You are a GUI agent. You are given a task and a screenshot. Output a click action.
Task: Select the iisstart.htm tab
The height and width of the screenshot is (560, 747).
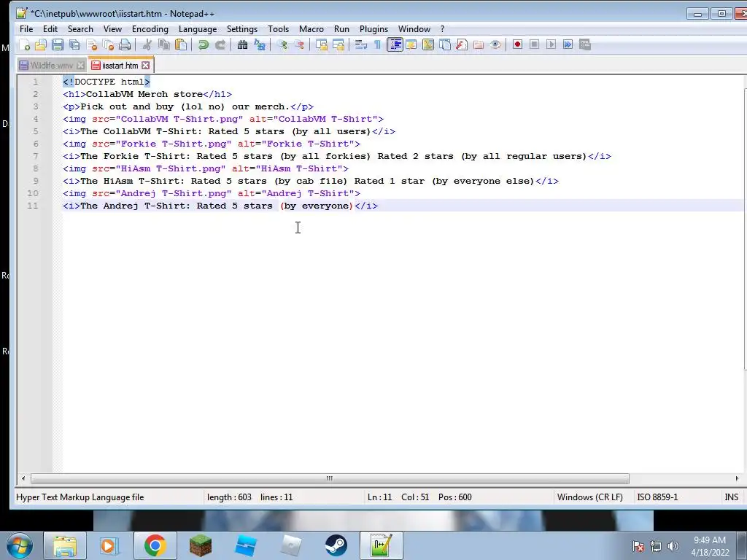pyautogui.click(x=120, y=65)
